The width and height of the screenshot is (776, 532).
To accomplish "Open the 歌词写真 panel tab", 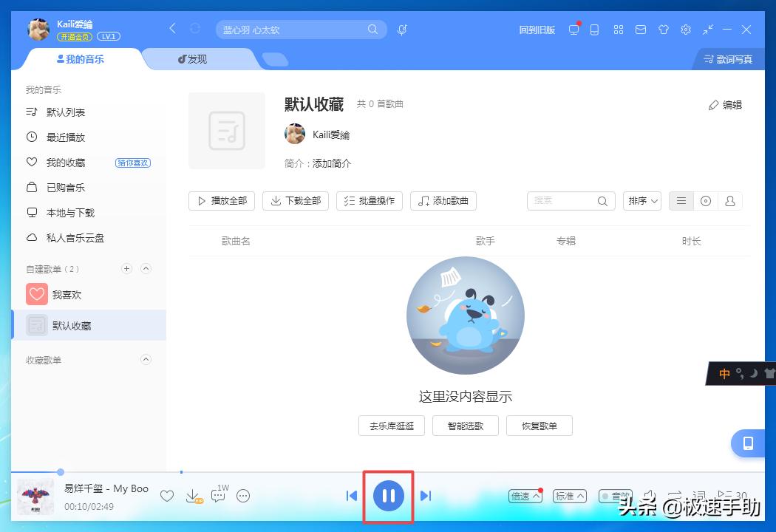I will (x=727, y=58).
